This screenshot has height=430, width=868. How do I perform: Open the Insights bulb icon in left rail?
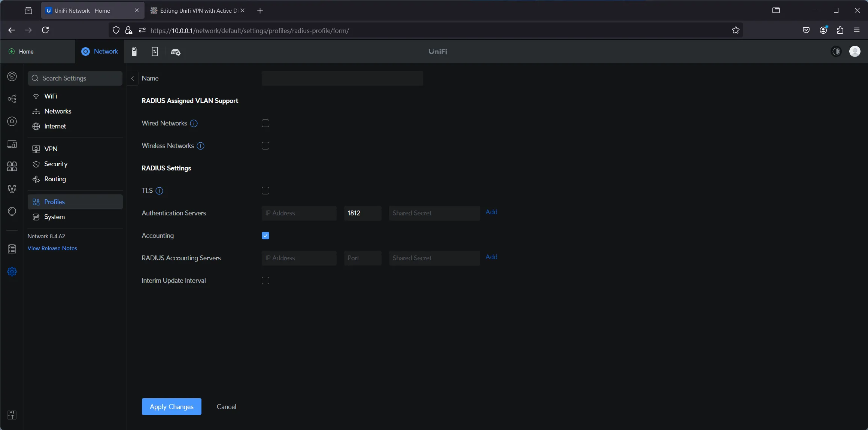tap(12, 212)
